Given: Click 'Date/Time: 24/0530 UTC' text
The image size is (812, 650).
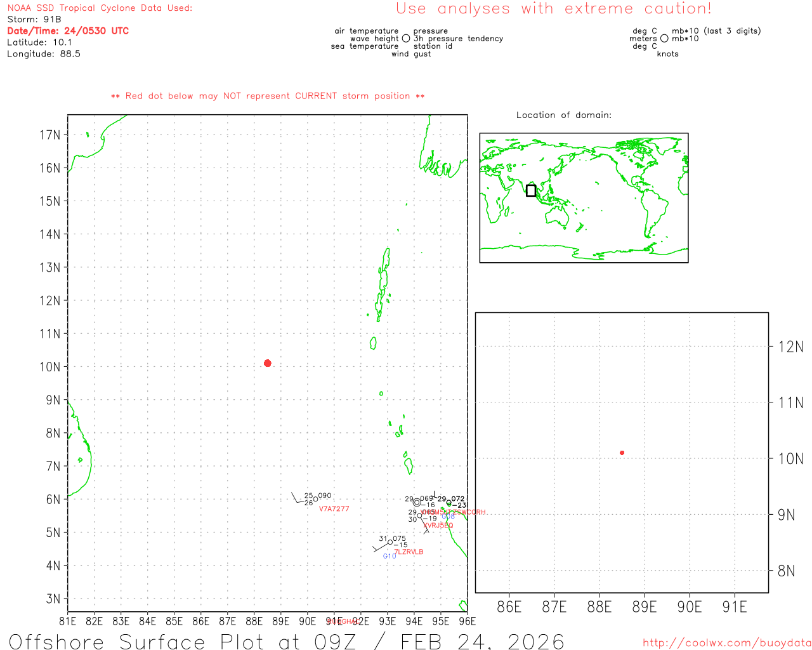Looking at the screenshot, I should click(x=68, y=31).
